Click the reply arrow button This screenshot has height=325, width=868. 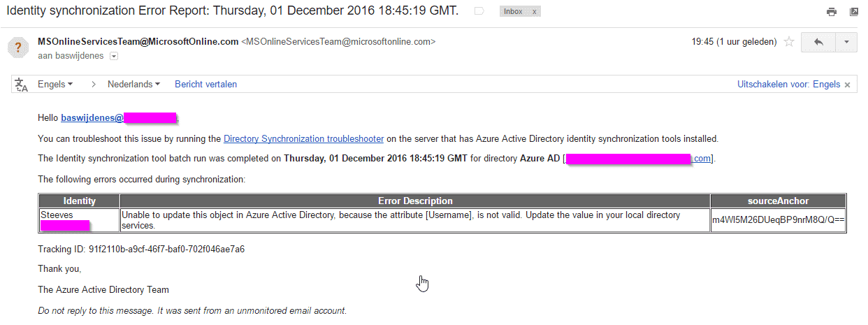click(818, 42)
